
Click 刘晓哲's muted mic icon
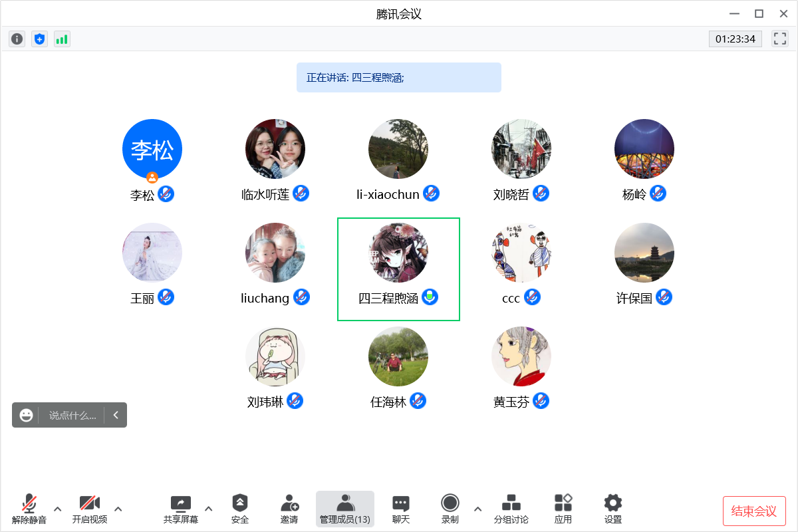tap(541, 194)
